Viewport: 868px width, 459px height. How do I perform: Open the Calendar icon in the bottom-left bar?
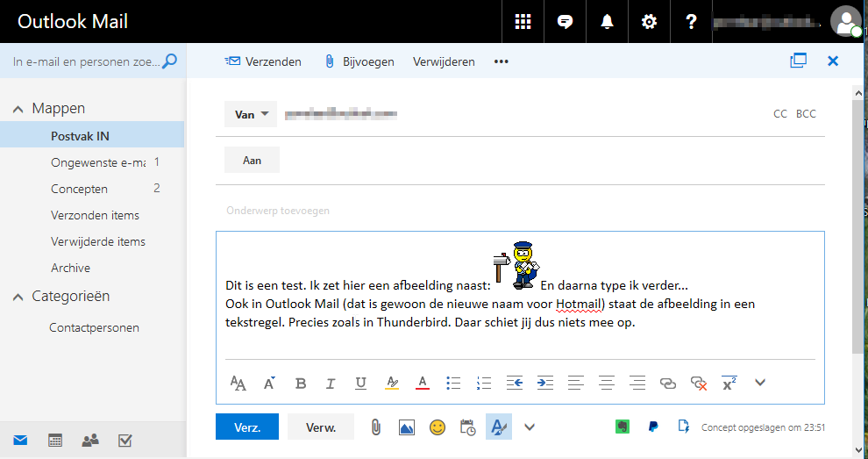pyautogui.click(x=55, y=441)
